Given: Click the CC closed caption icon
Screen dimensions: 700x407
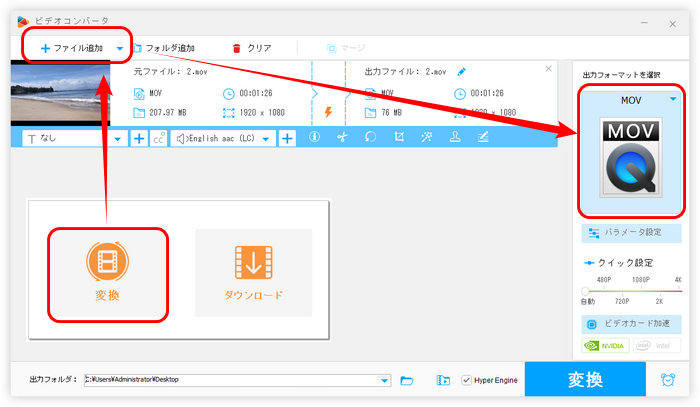Looking at the screenshot, I should 159,139.
